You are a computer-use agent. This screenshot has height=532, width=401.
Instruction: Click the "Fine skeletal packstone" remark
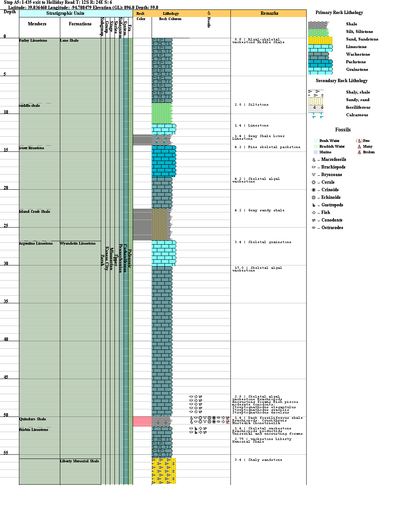274,147
